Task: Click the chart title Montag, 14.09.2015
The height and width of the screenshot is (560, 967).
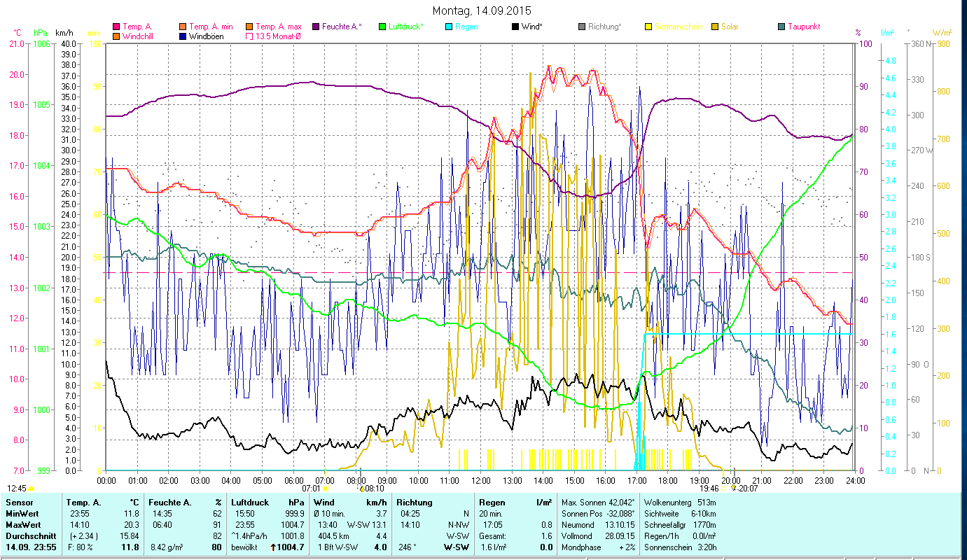Action: click(x=482, y=10)
